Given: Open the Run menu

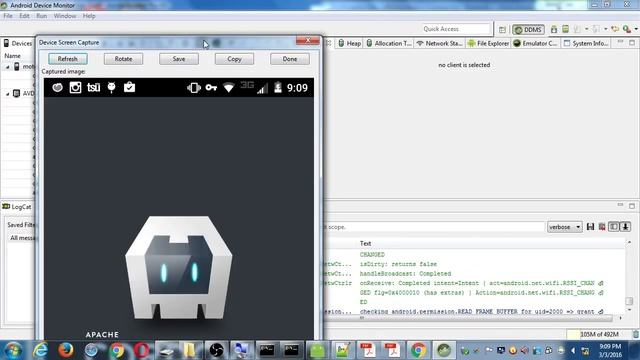Looking at the screenshot, I should tap(42, 16).
